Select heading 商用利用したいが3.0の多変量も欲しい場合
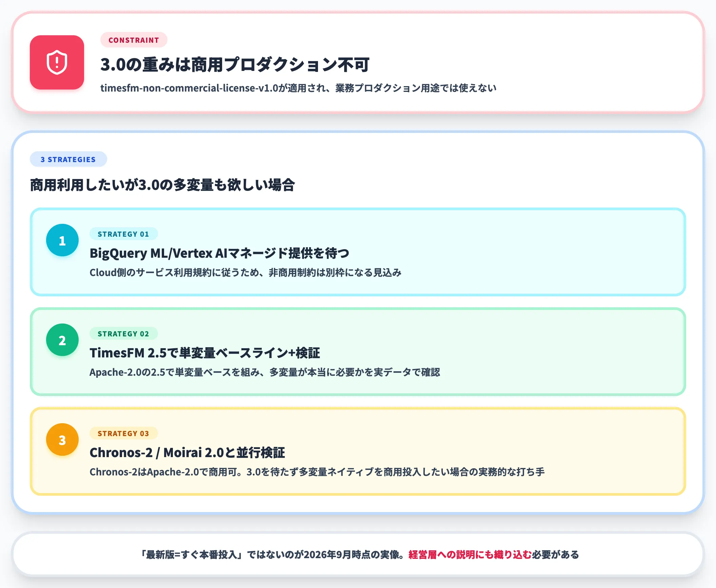Viewport: 716px width, 588px height. (x=162, y=185)
